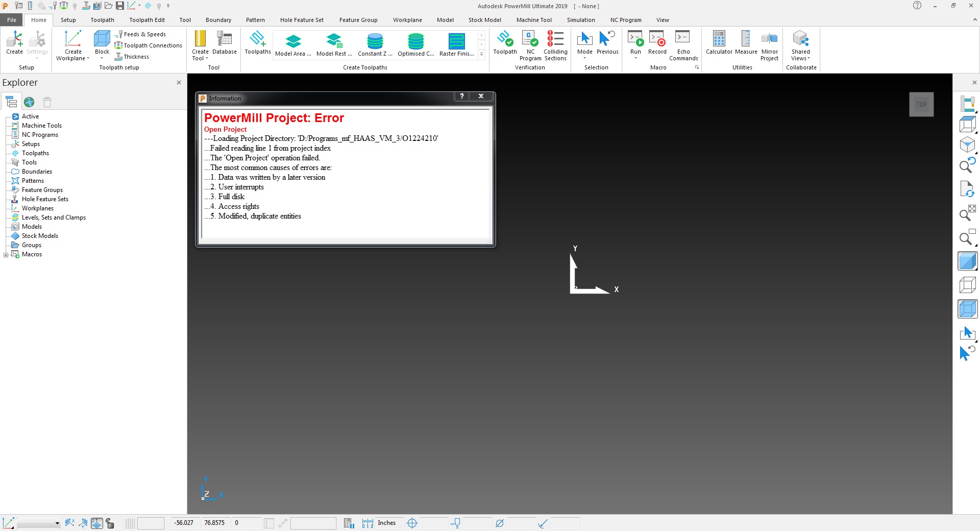
Task: Click the Explorer recycle bin icon
Action: point(47,102)
